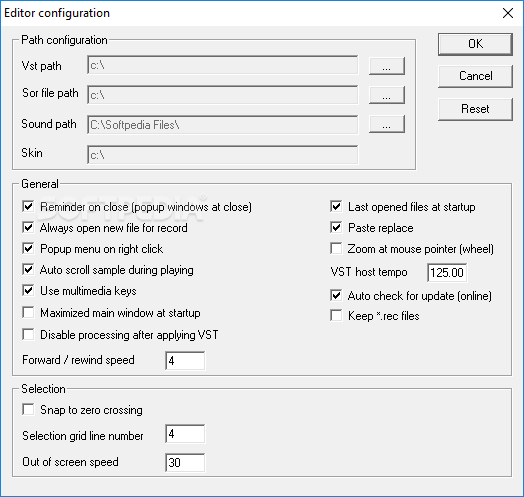
Task: Uncheck Use multimedia keys option
Action: pos(28,290)
